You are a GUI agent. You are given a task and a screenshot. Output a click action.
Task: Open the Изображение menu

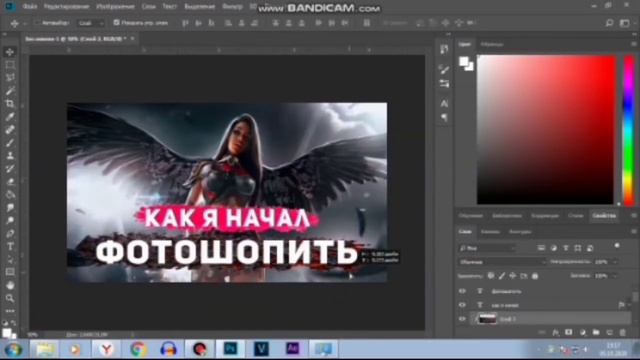[116, 7]
